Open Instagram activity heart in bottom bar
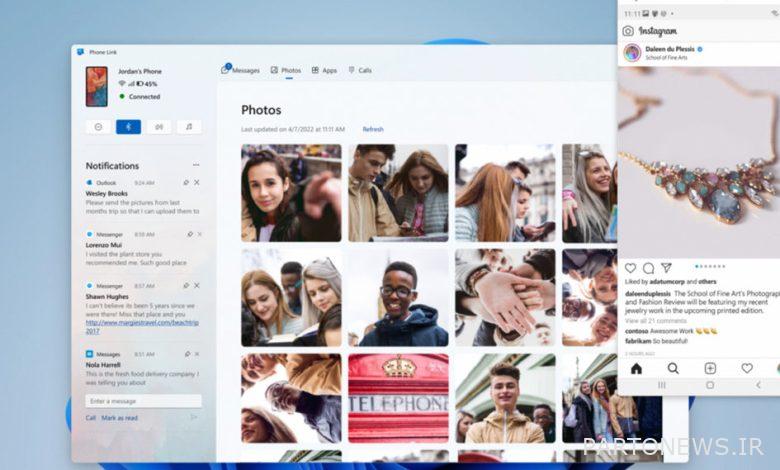 click(x=747, y=368)
